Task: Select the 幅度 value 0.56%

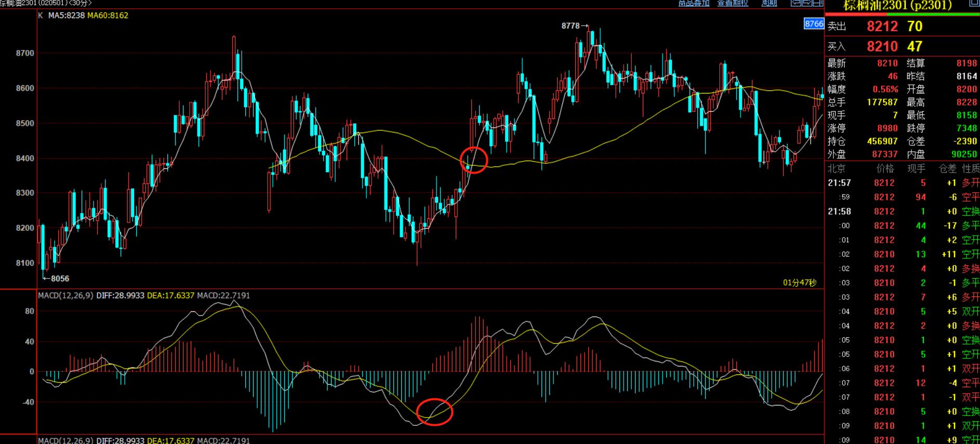Action: (885, 89)
